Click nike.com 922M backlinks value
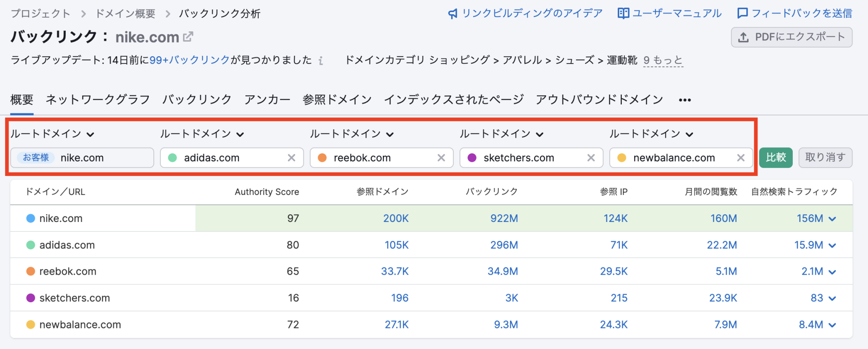The image size is (868, 349). click(x=504, y=219)
